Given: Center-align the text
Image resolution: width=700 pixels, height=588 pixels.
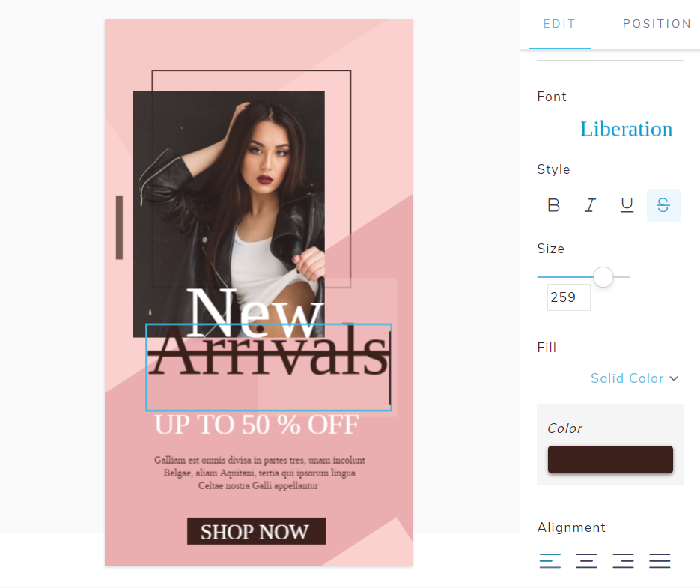Looking at the screenshot, I should (587, 560).
